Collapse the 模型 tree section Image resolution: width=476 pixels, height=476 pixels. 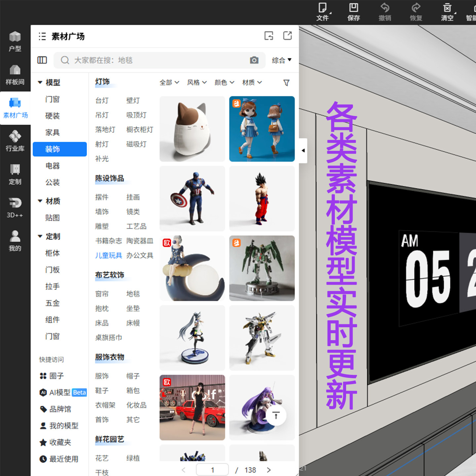pos(40,82)
